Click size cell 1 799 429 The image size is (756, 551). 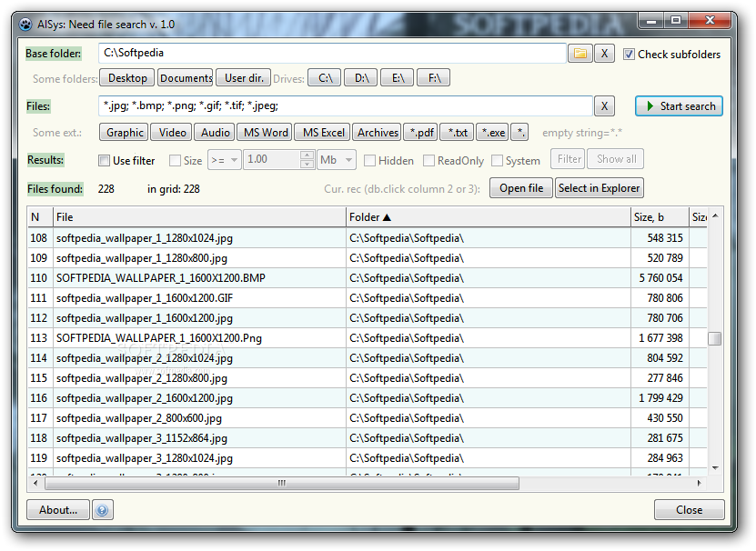[x=659, y=398]
